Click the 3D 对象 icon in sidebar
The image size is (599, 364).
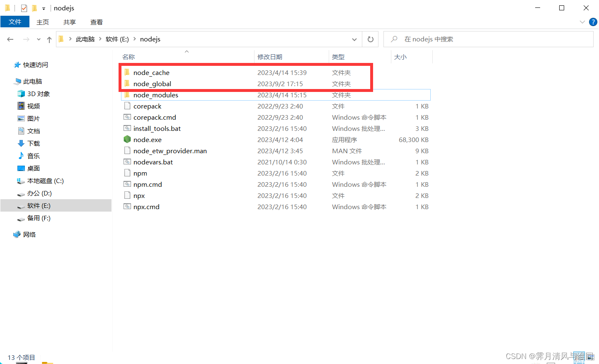(x=21, y=94)
